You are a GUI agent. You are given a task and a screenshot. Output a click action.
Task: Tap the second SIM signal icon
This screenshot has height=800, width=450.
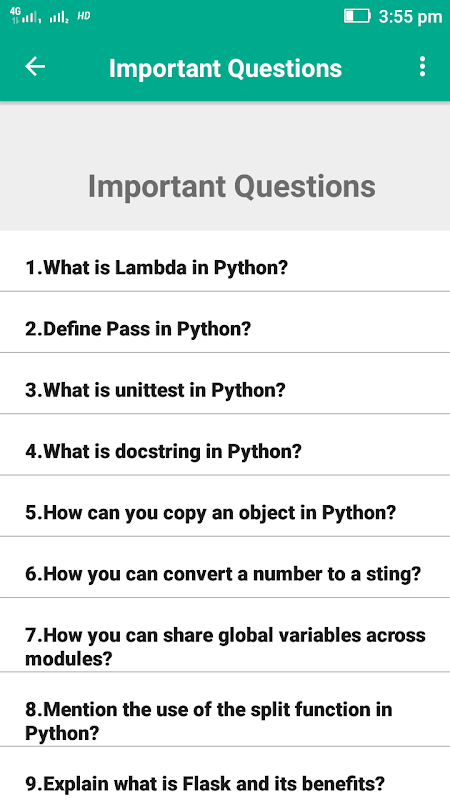pyautogui.click(x=59, y=17)
